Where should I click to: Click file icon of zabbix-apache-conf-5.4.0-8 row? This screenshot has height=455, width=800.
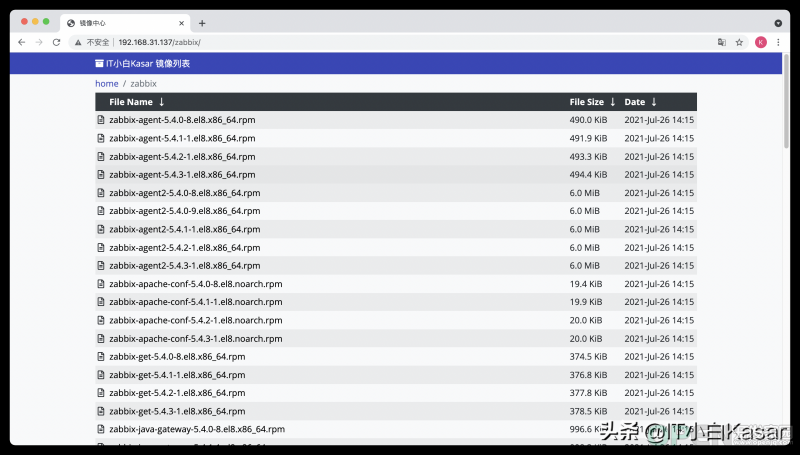pyautogui.click(x=101, y=284)
